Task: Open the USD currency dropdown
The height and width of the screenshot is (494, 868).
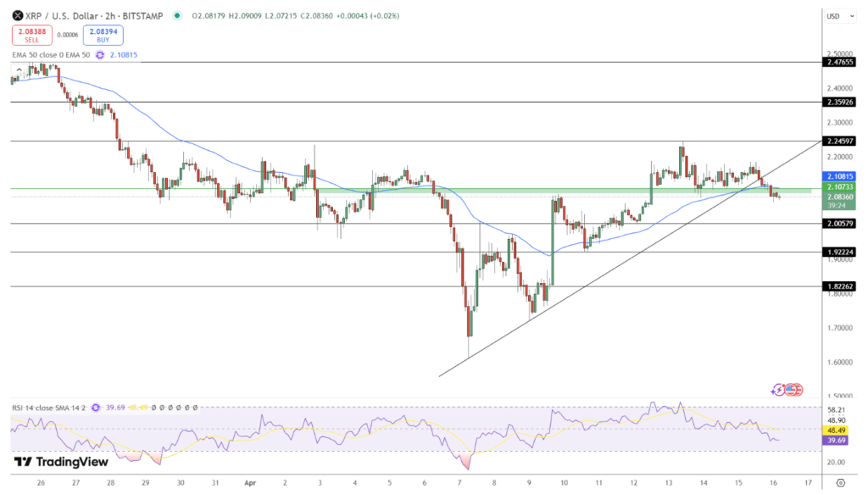Action: 840,16
